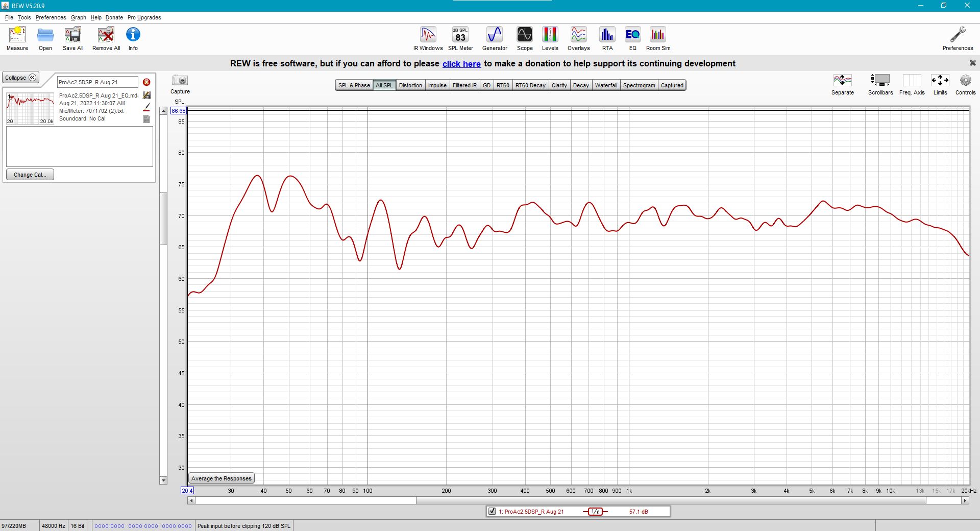
Task: Open the Room Sim tool
Action: click(658, 38)
